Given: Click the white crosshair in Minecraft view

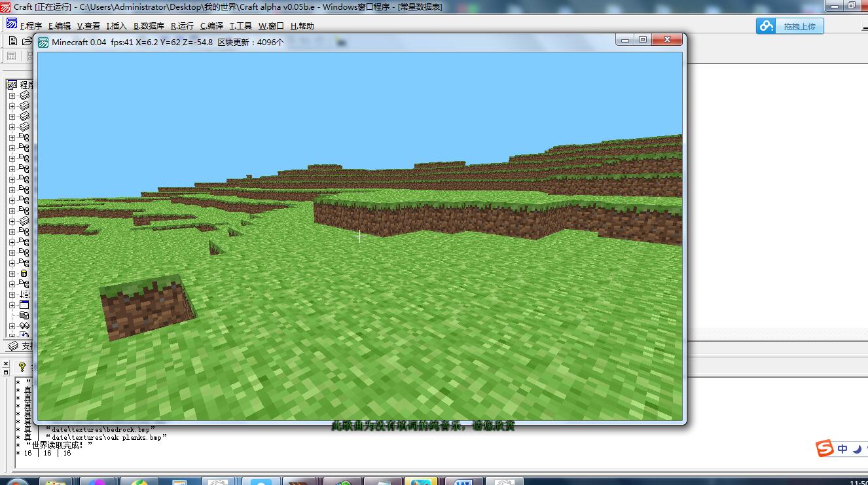Looking at the screenshot, I should point(359,236).
